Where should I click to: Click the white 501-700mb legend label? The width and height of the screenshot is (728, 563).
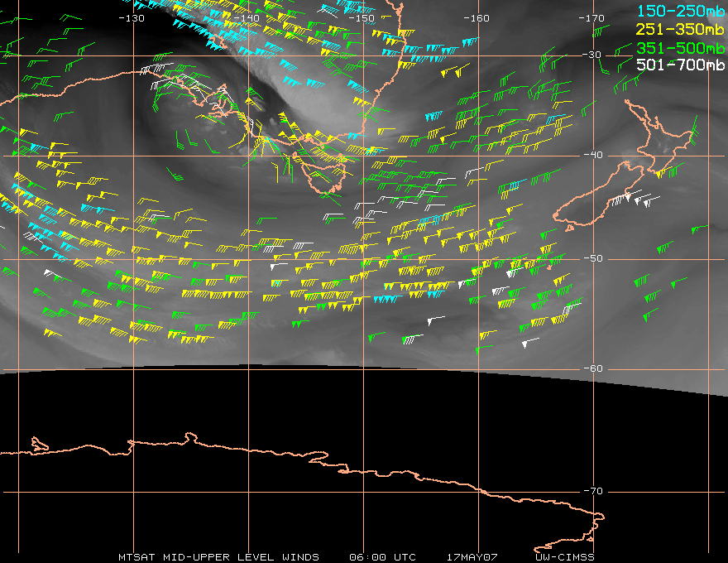[680, 65]
